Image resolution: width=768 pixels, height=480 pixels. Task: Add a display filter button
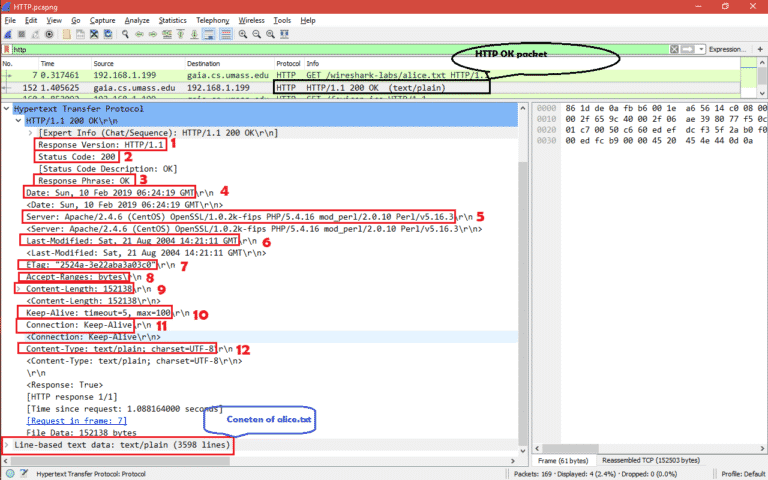760,49
